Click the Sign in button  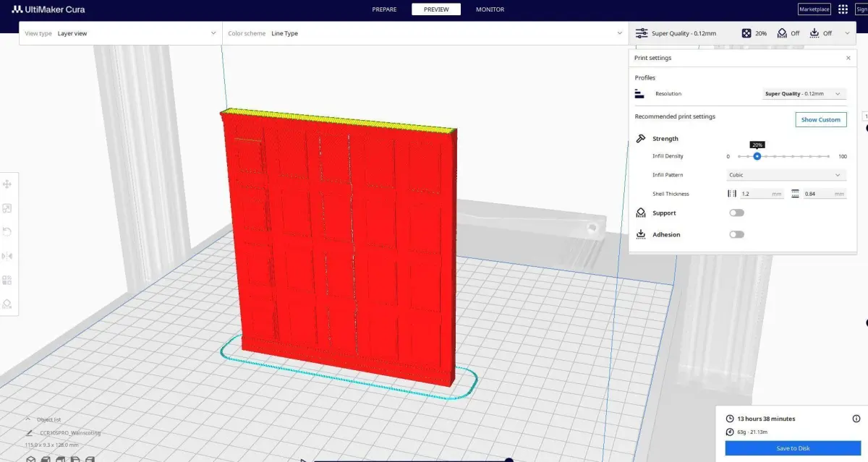pyautogui.click(x=861, y=9)
